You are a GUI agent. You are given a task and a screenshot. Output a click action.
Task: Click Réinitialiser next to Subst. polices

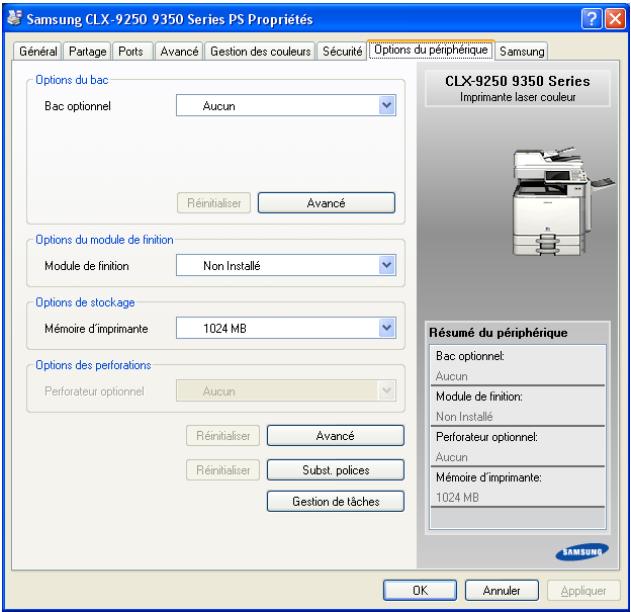coord(223,470)
